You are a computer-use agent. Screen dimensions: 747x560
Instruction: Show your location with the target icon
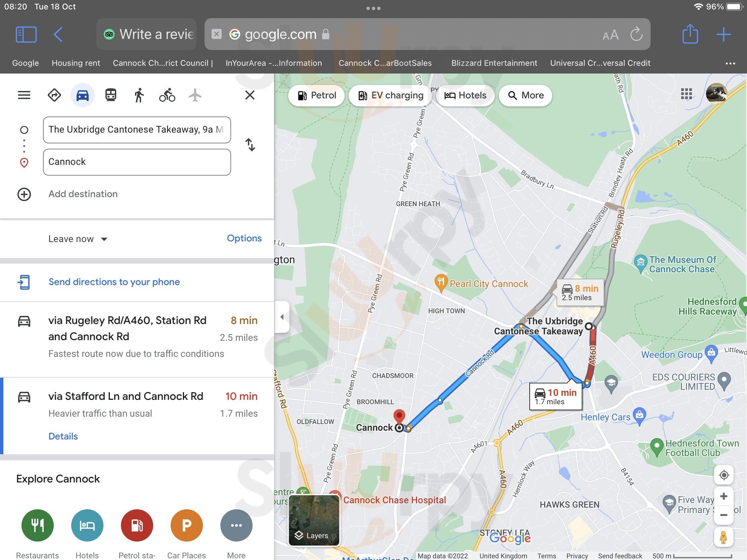point(723,475)
